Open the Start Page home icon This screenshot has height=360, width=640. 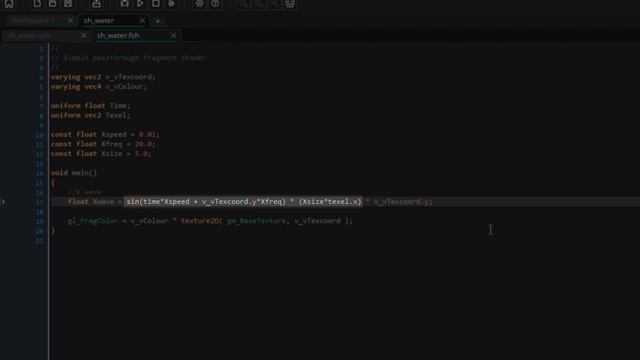pyautogui.click(x=9, y=4)
